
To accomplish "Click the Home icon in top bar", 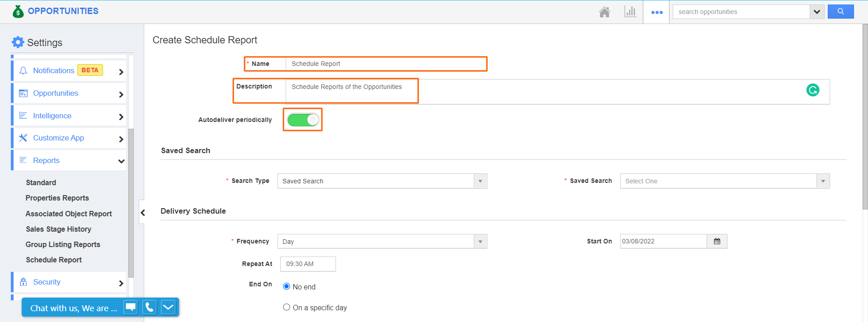I will pos(604,12).
